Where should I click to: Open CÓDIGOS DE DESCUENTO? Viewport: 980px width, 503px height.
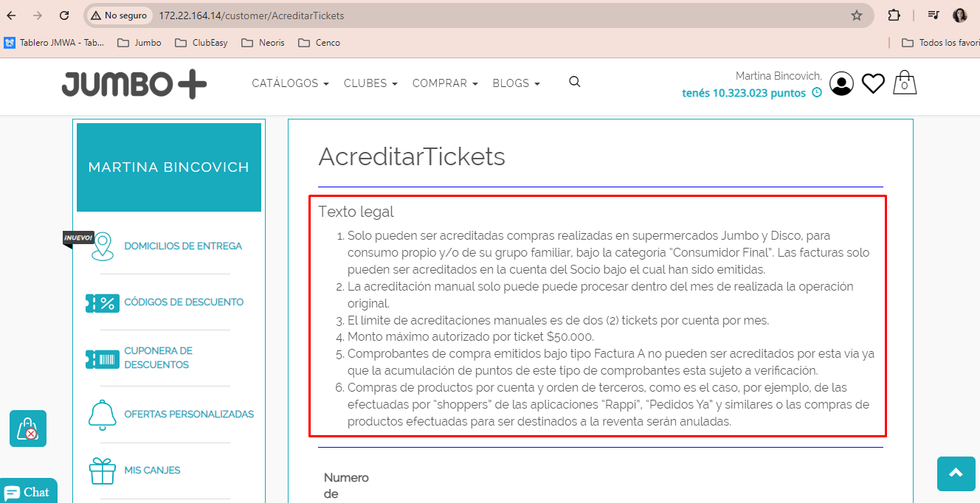pyautogui.click(x=184, y=302)
